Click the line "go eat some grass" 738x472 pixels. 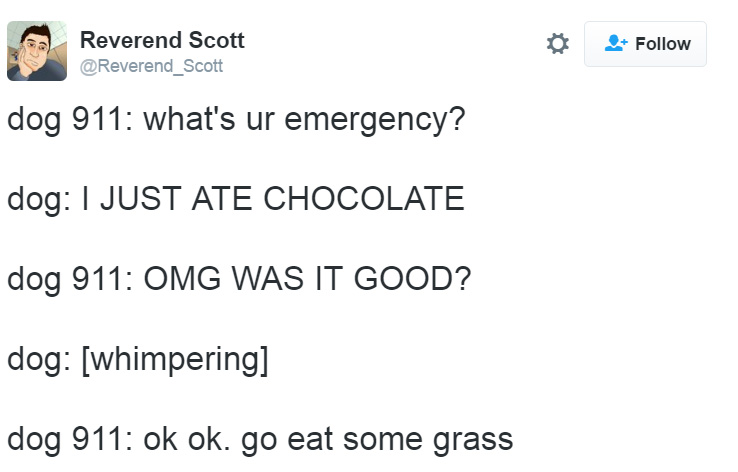coord(377,440)
